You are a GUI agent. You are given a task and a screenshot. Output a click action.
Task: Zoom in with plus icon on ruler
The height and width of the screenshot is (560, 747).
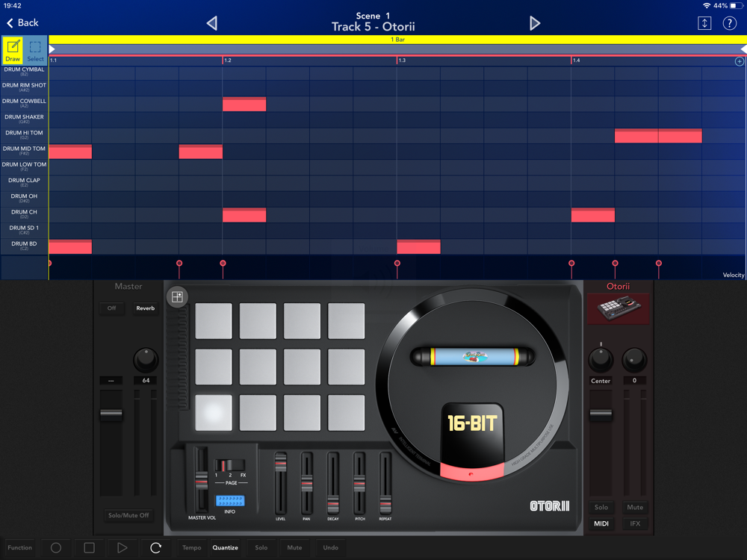tap(740, 61)
